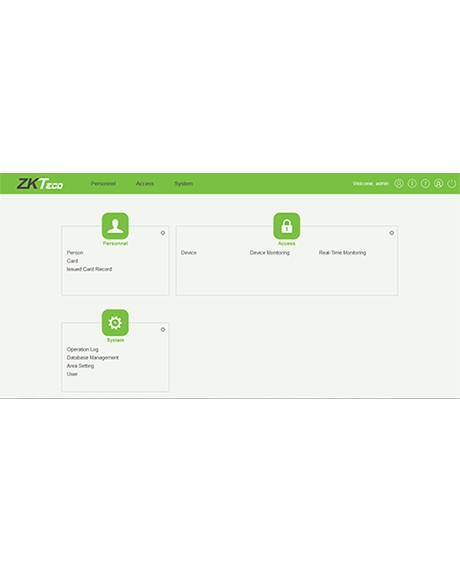Screen dimensions: 460x570
Task: Click the green Personnel person icon
Action: point(115,226)
